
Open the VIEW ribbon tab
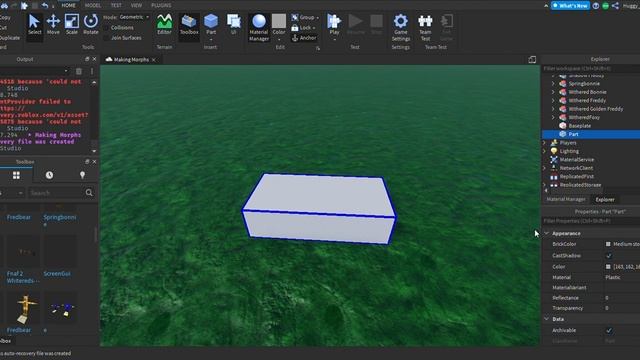coord(136,5)
